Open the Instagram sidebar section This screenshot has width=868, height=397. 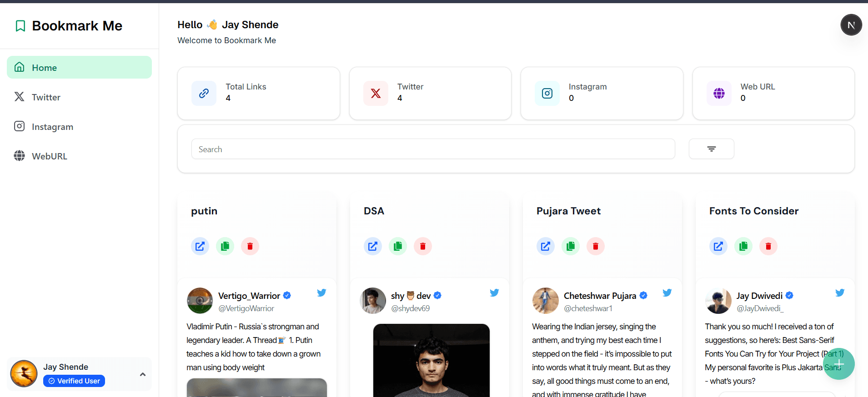coord(79,126)
